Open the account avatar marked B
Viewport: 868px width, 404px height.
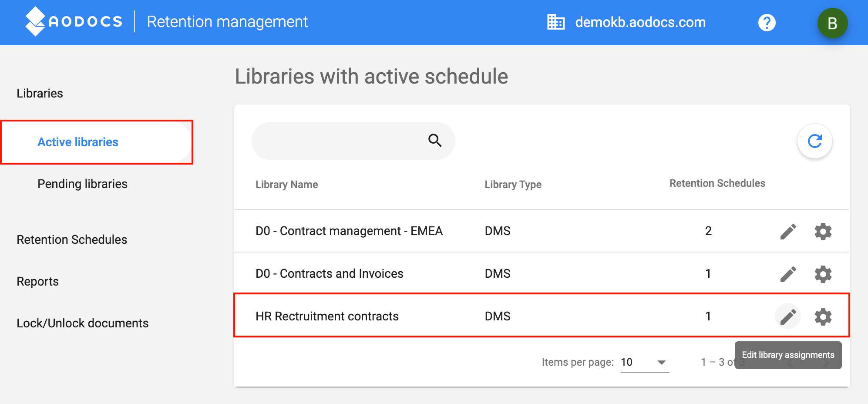point(832,23)
